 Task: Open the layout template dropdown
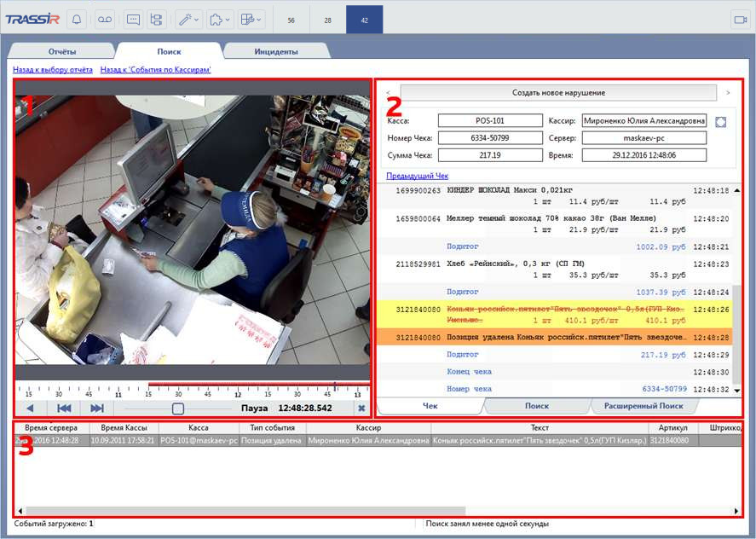250,19
